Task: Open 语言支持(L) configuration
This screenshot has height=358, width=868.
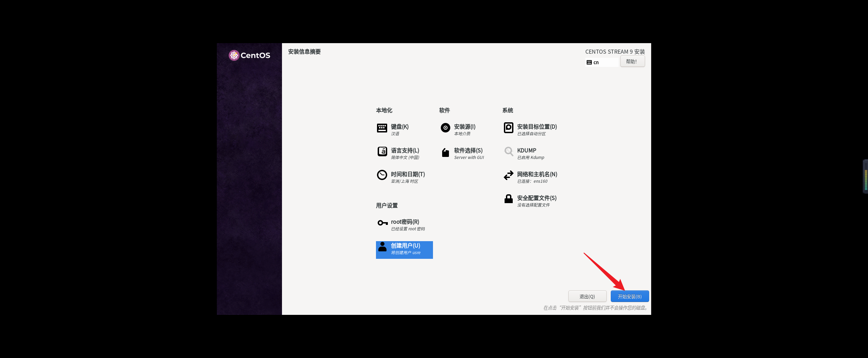Action: tap(405, 150)
